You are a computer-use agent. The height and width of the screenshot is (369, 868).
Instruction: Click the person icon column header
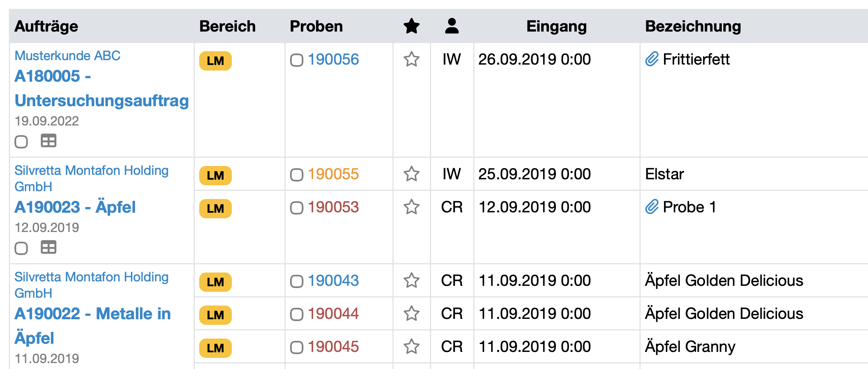(x=452, y=26)
